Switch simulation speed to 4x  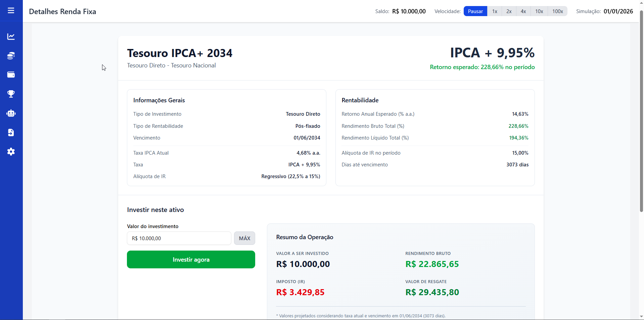[523, 11]
